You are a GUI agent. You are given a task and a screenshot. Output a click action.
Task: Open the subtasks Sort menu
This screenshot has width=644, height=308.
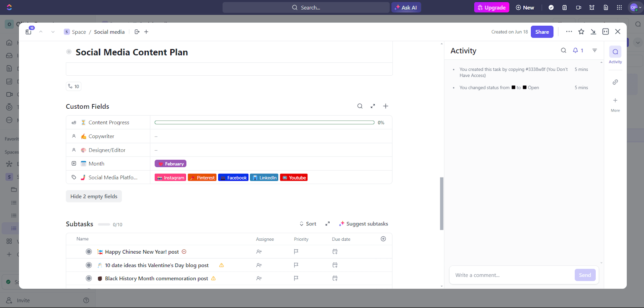click(308, 224)
